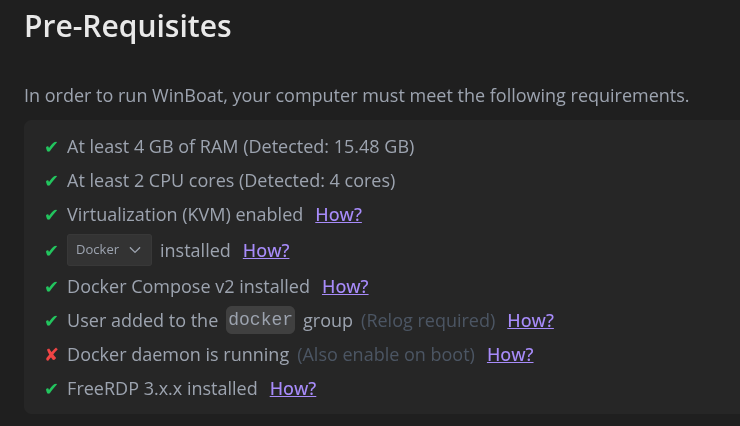Click the red X for Docker daemon
The height and width of the screenshot is (426, 740).
tap(51, 355)
